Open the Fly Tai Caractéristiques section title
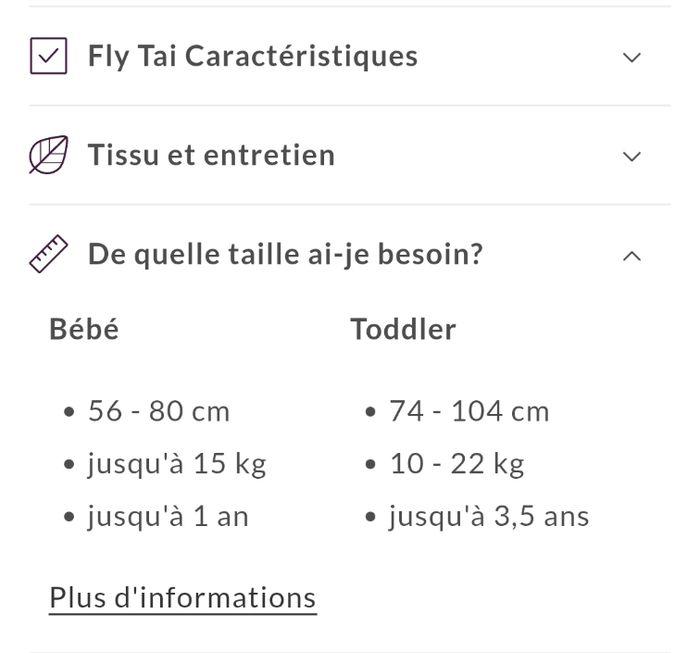Image resolution: width=700 pixels, height=653 pixels. (252, 56)
